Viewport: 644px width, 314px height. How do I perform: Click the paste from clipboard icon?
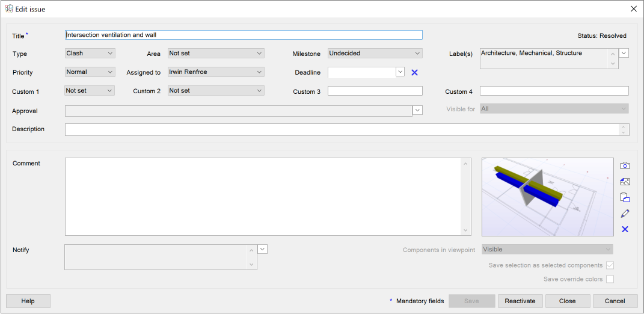pyautogui.click(x=625, y=198)
